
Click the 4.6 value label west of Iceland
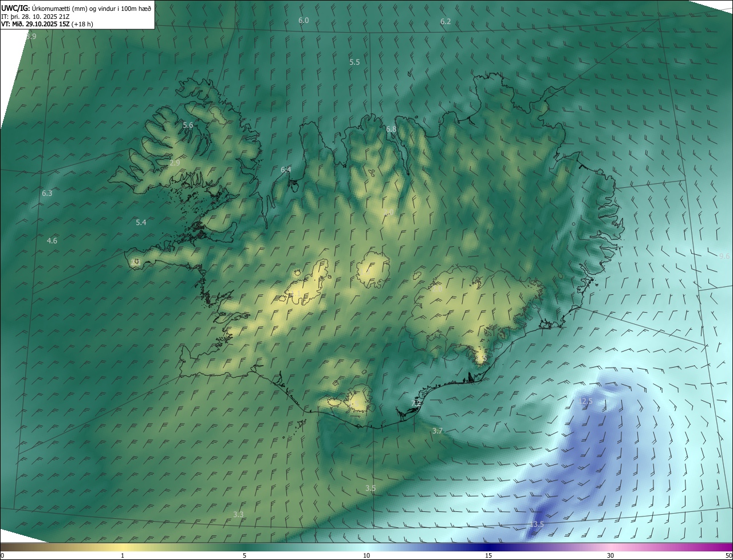click(x=52, y=241)
